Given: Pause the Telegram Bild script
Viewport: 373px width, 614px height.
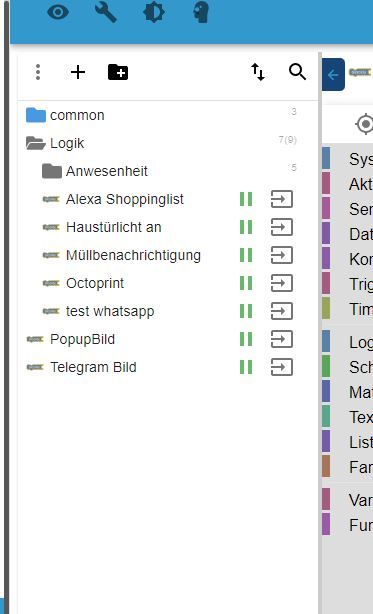Looking at the screenshot, I should (x=246, y=367).
